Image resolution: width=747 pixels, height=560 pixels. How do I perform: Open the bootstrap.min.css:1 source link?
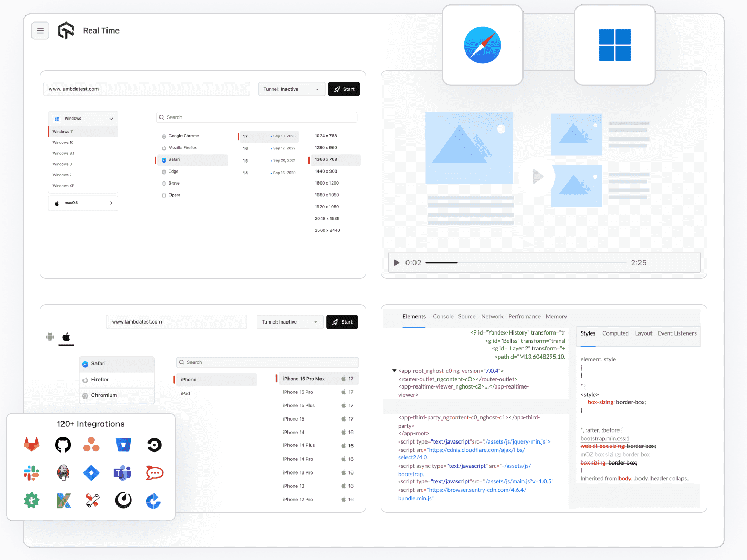pos(605,439)
